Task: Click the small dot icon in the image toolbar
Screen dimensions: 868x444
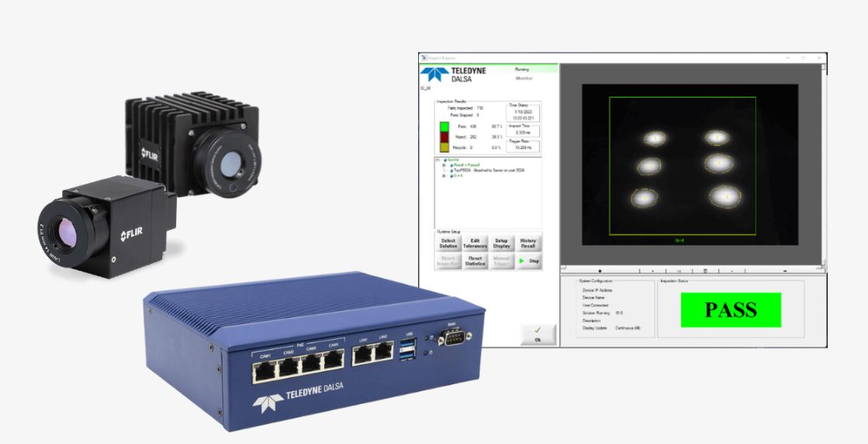Action: click(x=652, y=271)
